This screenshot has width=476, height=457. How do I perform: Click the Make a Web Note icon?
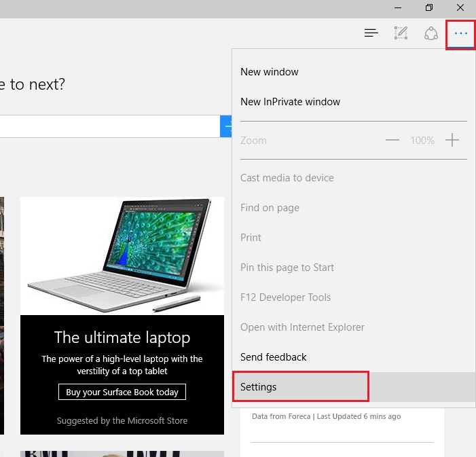coord(401,33)
